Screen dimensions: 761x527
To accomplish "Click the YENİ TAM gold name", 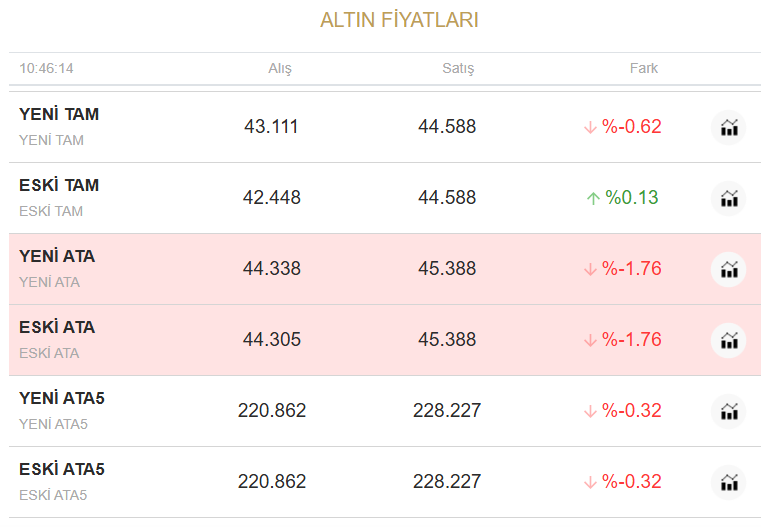I will point(59,115).
